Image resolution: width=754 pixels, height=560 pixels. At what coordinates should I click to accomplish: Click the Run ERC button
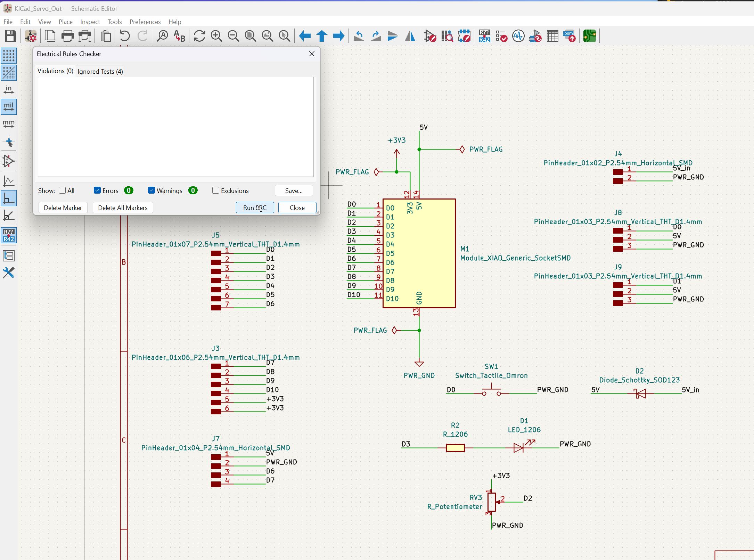pos(255,208)
